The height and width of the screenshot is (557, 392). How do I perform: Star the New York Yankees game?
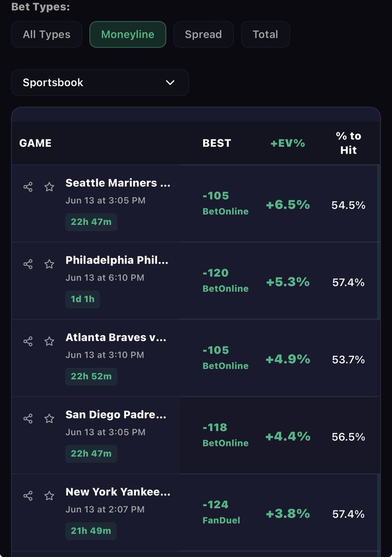tap(49, 496)
